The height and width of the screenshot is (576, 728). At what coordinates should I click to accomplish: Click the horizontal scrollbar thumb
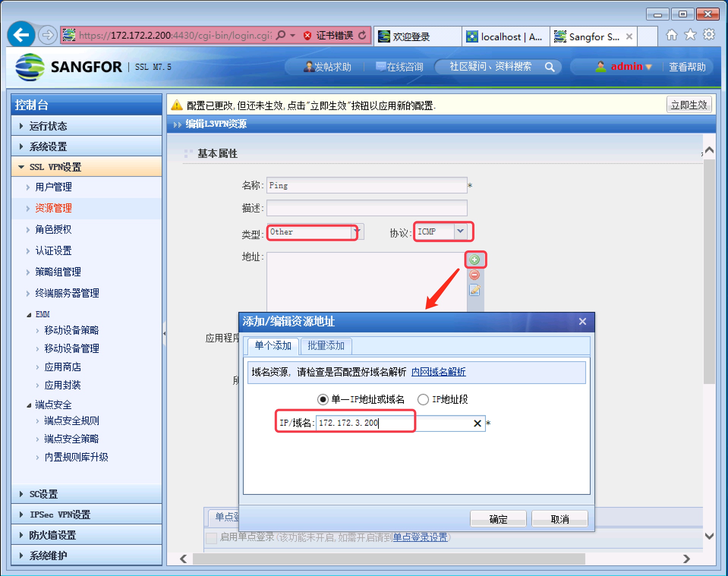click(389, 559)
